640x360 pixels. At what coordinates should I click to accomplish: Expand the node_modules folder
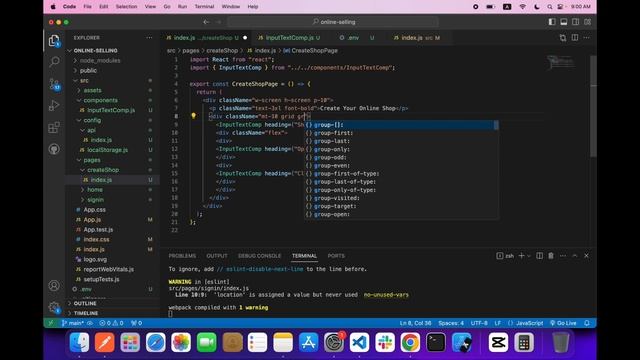pos(100,60)
